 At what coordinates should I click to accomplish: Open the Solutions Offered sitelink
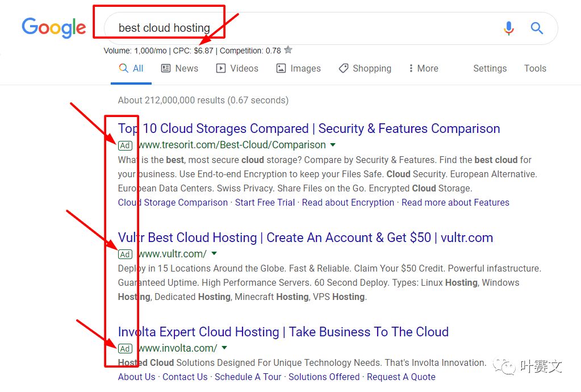(x=324, y=377)
